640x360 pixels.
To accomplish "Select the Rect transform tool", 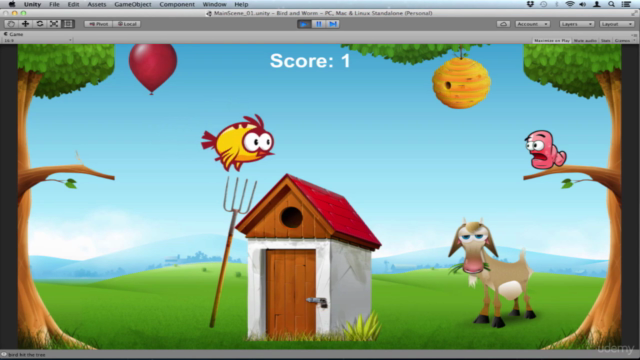I will [x=68, y=24].
